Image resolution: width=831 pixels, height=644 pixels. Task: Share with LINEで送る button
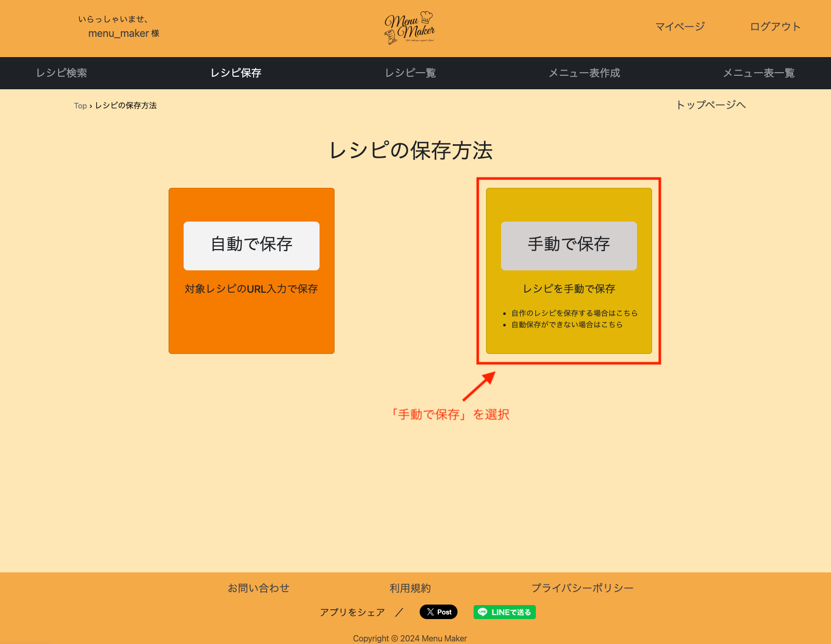click(x=505, y=612)
